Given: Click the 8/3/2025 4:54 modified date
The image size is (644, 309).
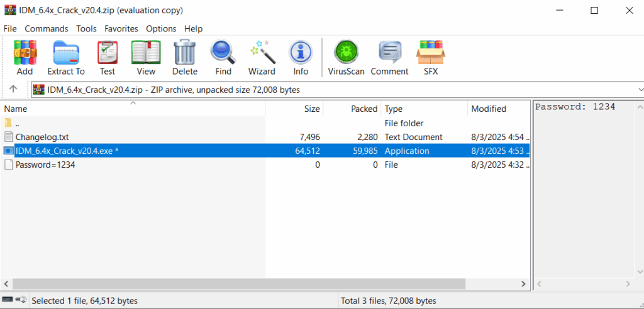Looking at the screenshot, I should pos(500,137).
